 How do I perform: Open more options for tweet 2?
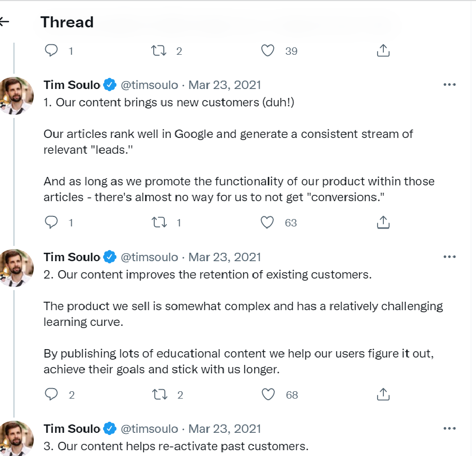pyautogui.click(x=449, y=257)
